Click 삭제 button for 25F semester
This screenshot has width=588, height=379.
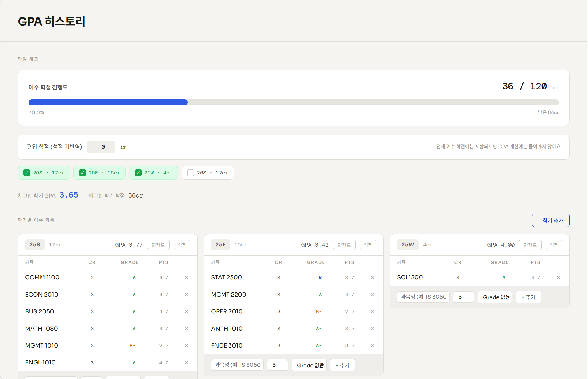tap(368, 245)
